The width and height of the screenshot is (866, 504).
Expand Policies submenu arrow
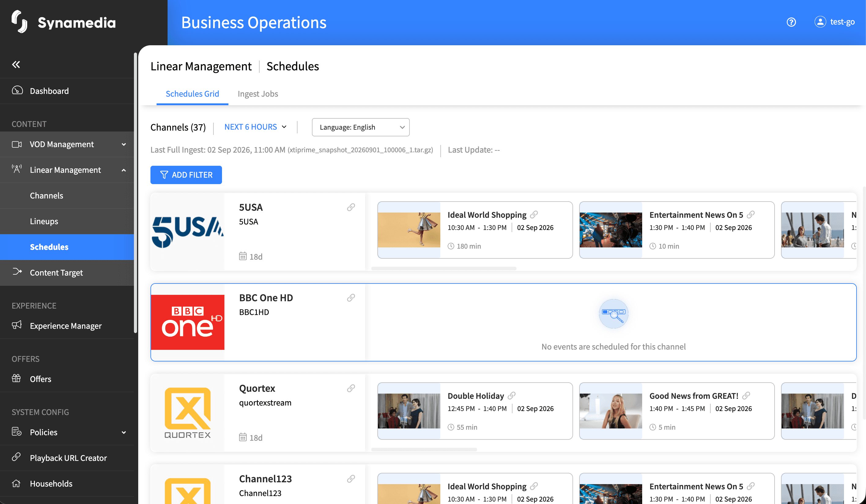(x=124, y=432)
